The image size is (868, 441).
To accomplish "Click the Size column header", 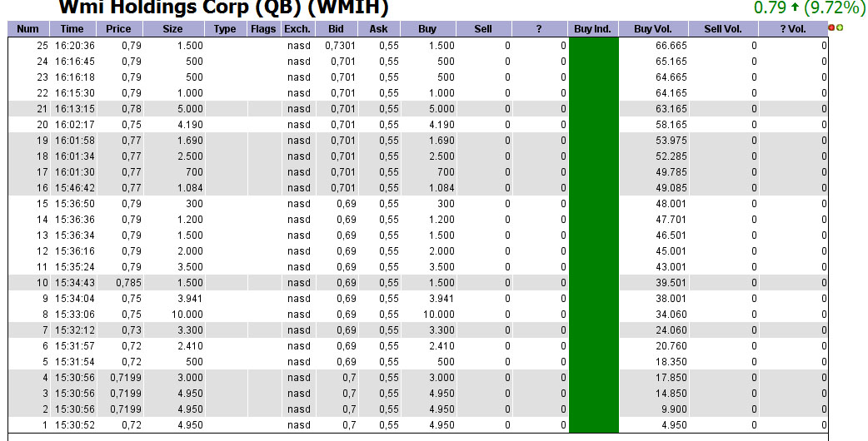I will [x=173, y=29].
